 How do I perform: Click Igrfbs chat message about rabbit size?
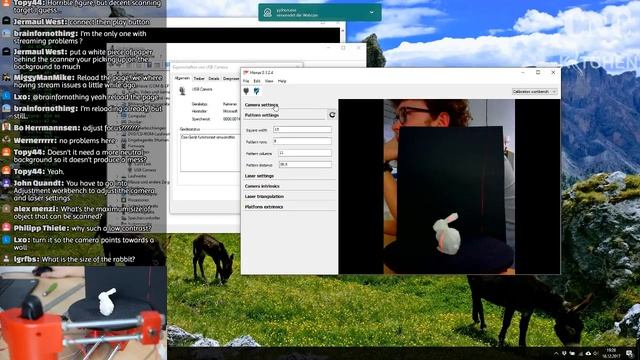tap(74, 259)
